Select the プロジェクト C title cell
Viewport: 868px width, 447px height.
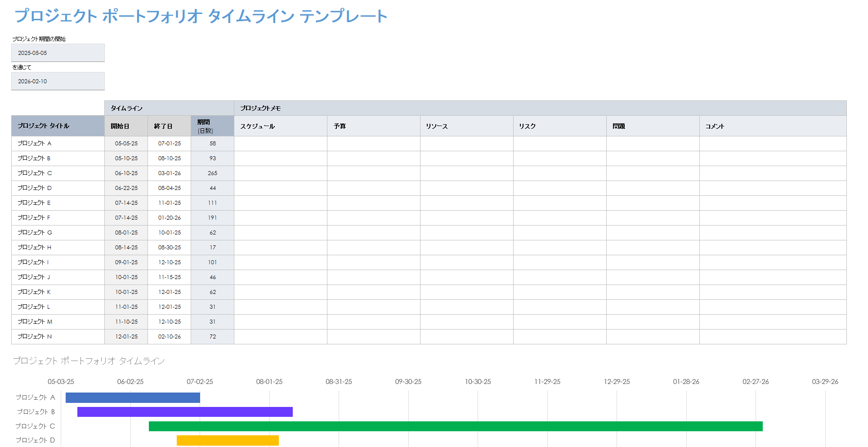pyautogui.click(x=58, y=173)
